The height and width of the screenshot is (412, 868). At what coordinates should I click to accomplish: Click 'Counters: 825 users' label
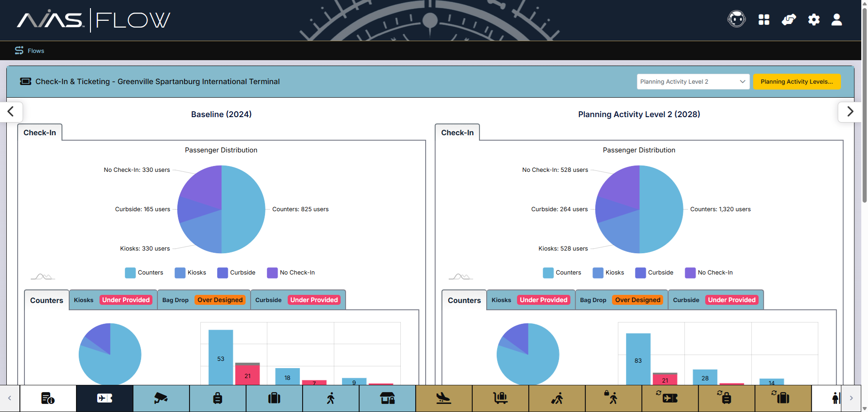pyautogui.click(x=300, y=209)
